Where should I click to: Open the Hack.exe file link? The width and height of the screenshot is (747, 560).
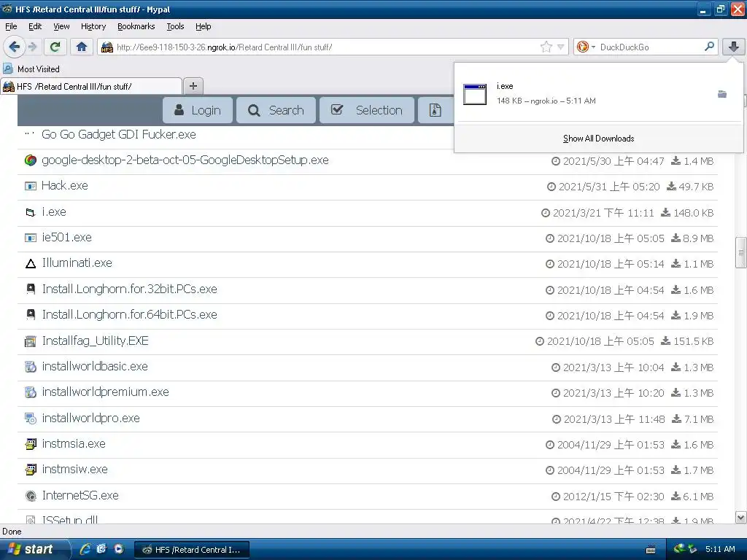(65, 186)
